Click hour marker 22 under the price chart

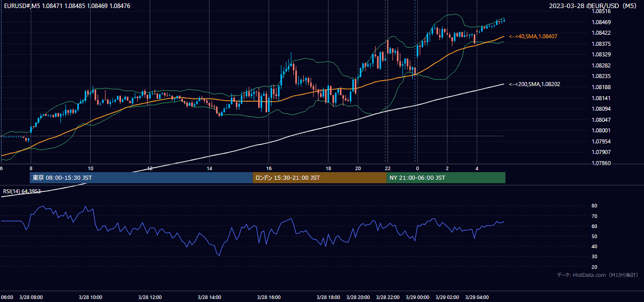point(388,168)
